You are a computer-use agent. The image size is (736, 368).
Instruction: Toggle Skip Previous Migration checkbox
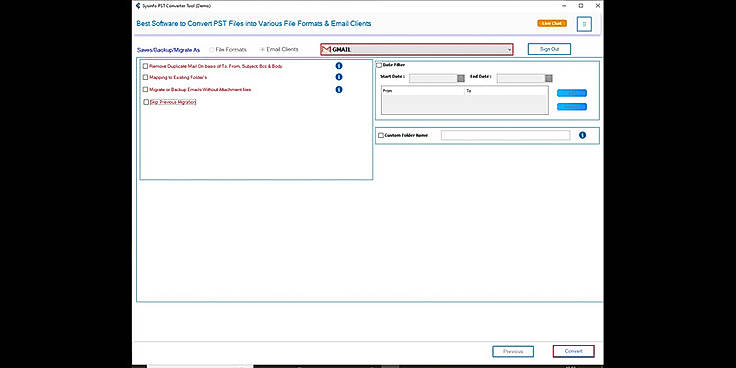pyautogui.click(x=146, y=102)
